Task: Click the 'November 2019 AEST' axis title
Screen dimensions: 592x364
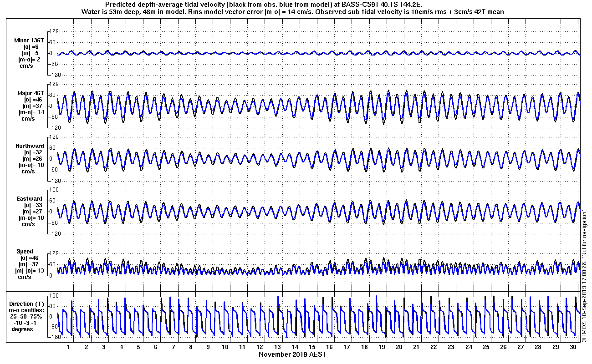Action: tap(292, 354)
